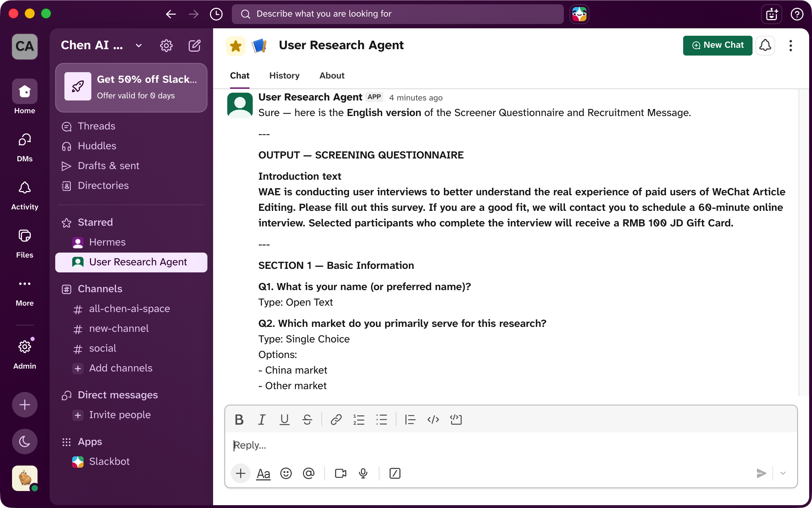The image size is (812, 508).
Task: Apply italic formatting in the composer
Action: click(x=262, y=420)
